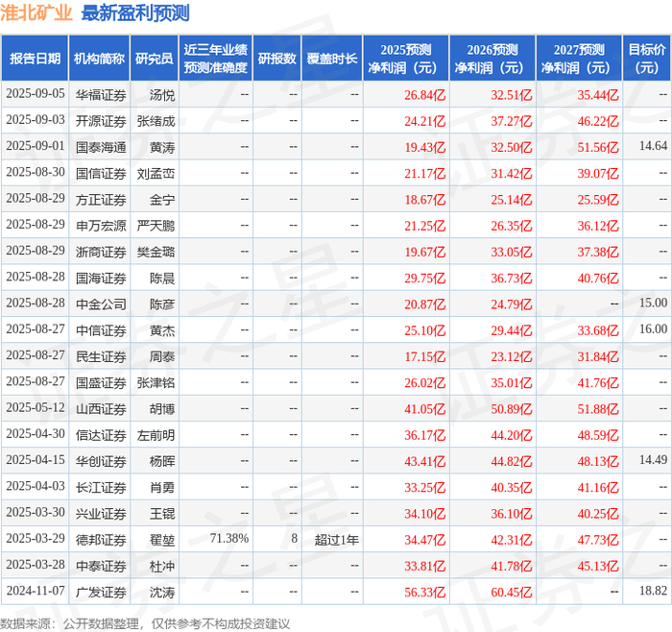Click the 2026预测净利润 column header
The image size is (672, 632).
click(492, 59)
